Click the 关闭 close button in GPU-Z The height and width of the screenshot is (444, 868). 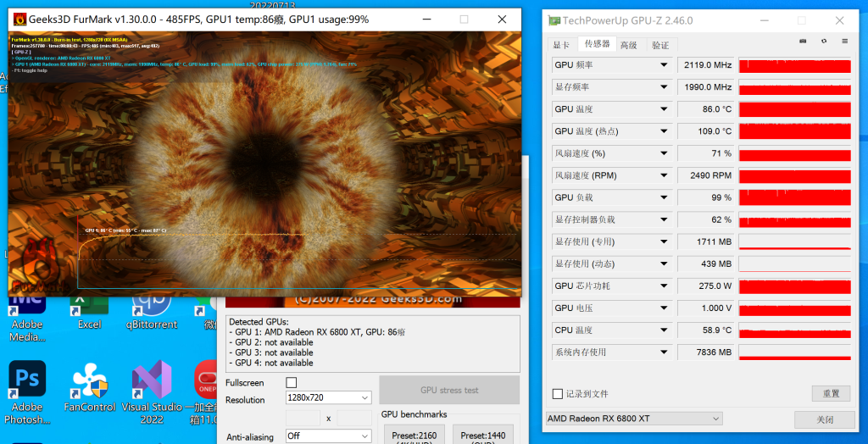(824, 419)
